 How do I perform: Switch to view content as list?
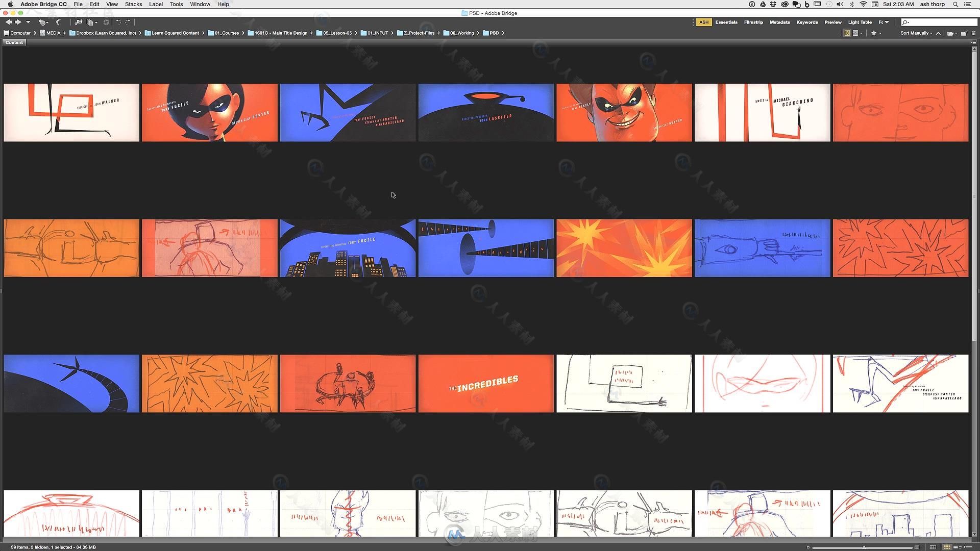pyautogui.click(x=967, y=547)
